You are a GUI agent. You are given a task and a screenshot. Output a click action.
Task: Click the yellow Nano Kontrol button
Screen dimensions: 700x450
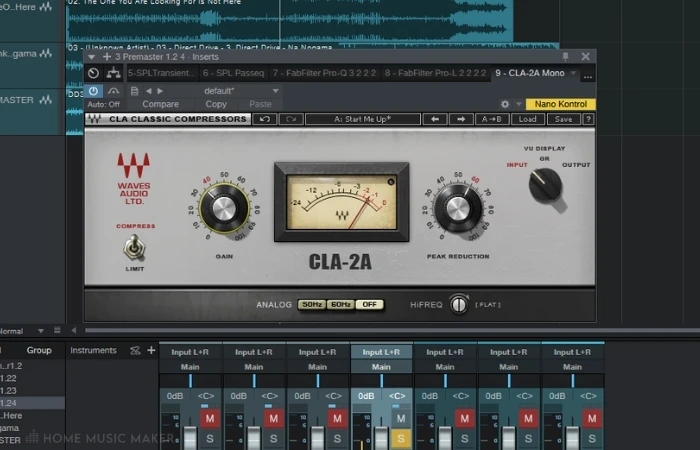coord(561,104)
